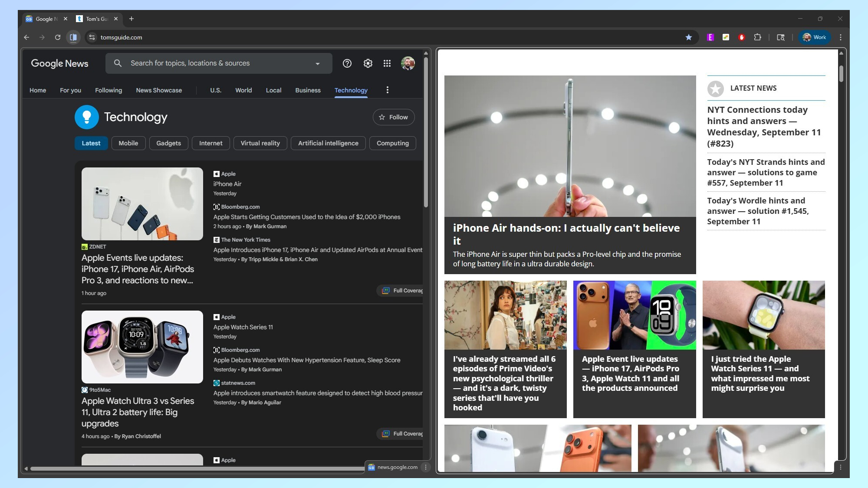Screen dimensions: 868x488
Task: Reload the current page
Action: tap(57, 37)
